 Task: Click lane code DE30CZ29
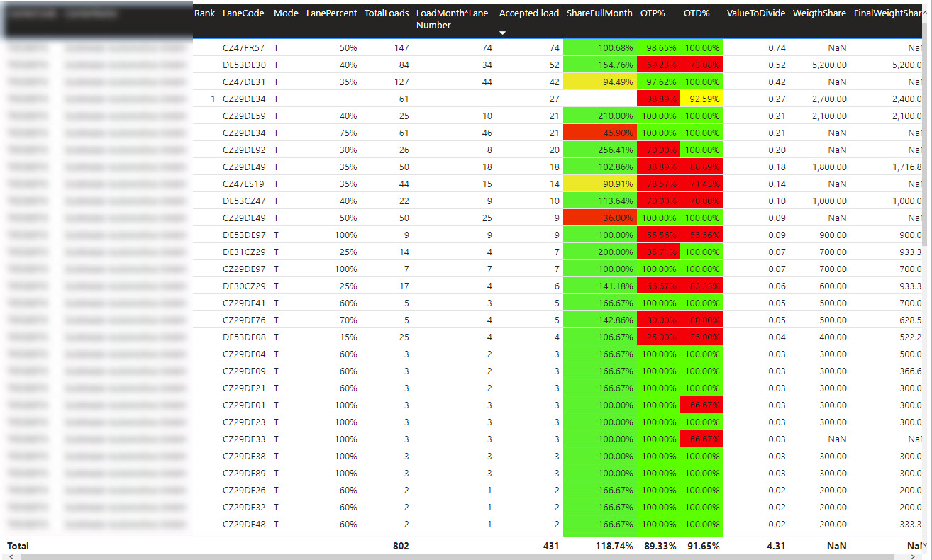pos(244,286)
